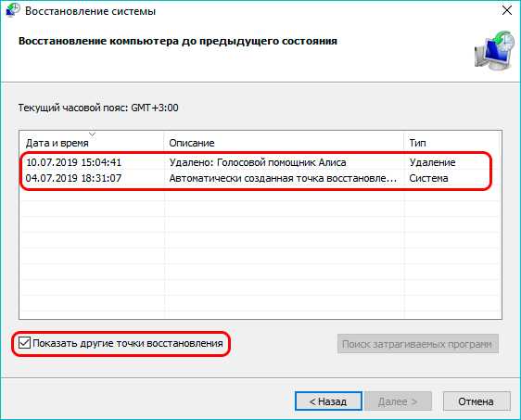This screenshot has width=521, height=420.
Task: Select the Удалено: Голосовой помощник Алиса entry
Action: pyautogui.click(x=258, y=162)
